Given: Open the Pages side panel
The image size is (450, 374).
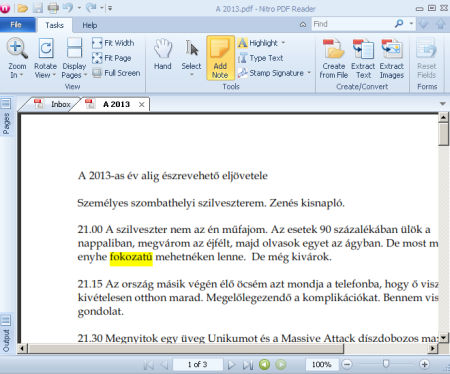Looking at the screenshot, I should 6,117.
